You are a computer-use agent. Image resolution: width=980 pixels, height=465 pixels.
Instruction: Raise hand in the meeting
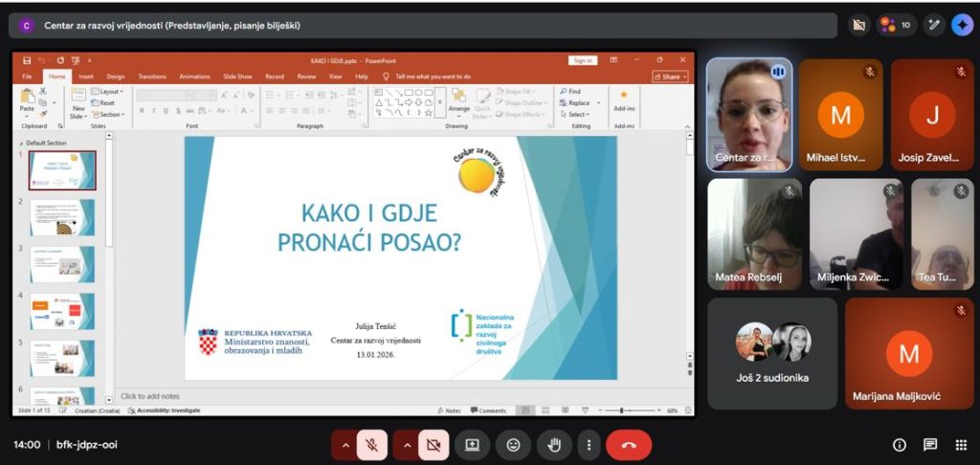click(x=554, y=445)
